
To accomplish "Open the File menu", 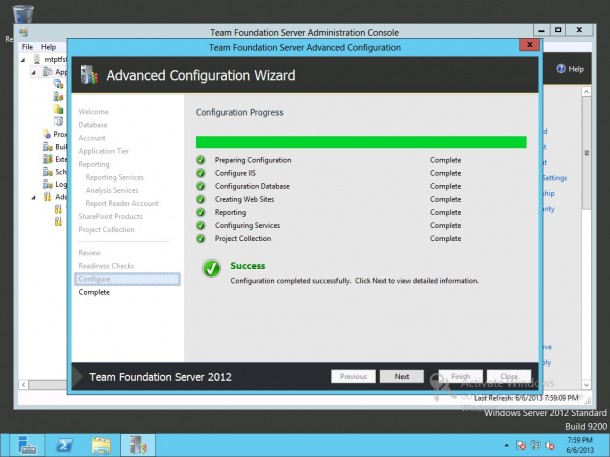I will 27,47.
